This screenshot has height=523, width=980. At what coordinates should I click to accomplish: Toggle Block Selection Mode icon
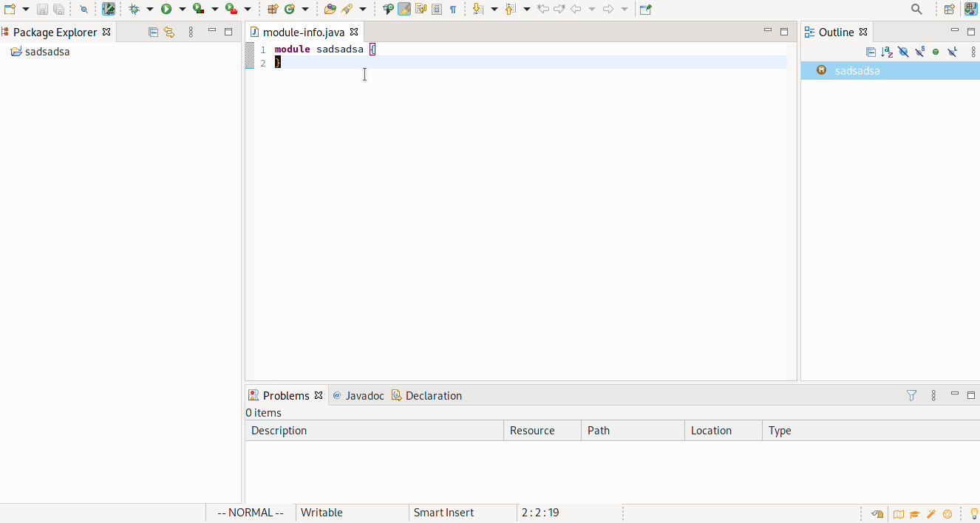pos(437,9)
